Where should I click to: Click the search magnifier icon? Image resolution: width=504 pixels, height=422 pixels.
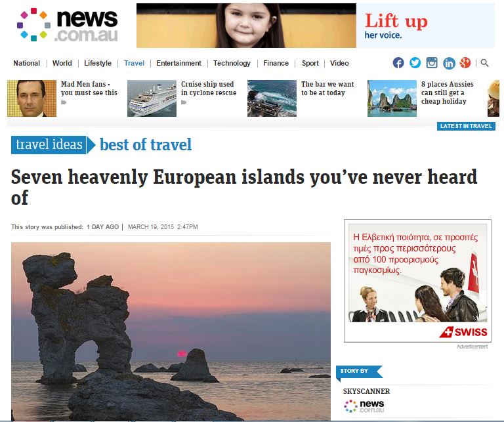[x=484, y=63]
